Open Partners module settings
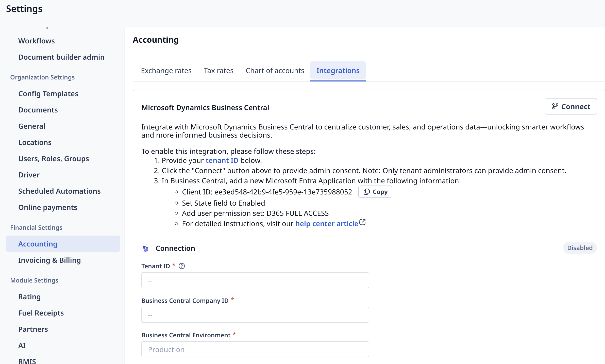Image resolution: width=605 pixels, height=364 pixels. [x=33, y=329]
